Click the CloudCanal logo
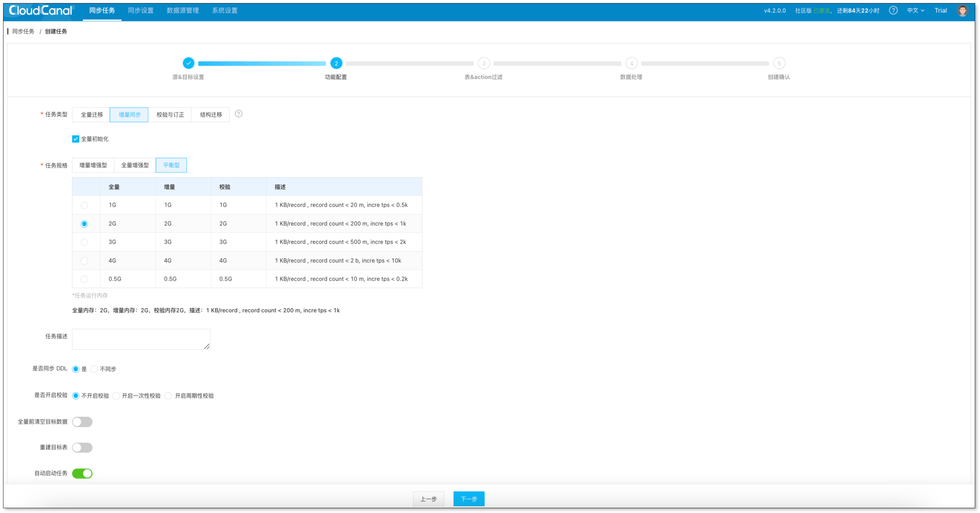This screenshot has height=513, width=980. (x=40, y=11)
